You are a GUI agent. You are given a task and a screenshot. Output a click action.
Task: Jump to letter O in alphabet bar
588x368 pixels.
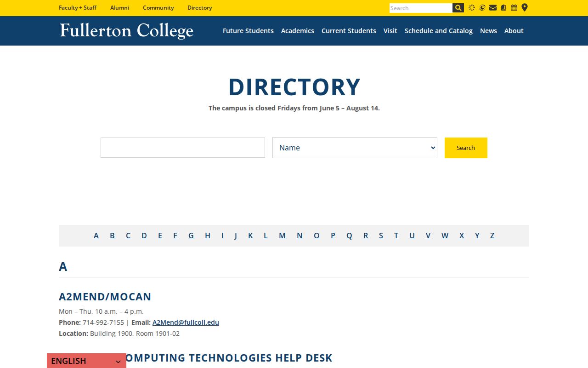(x=317, y=236)
